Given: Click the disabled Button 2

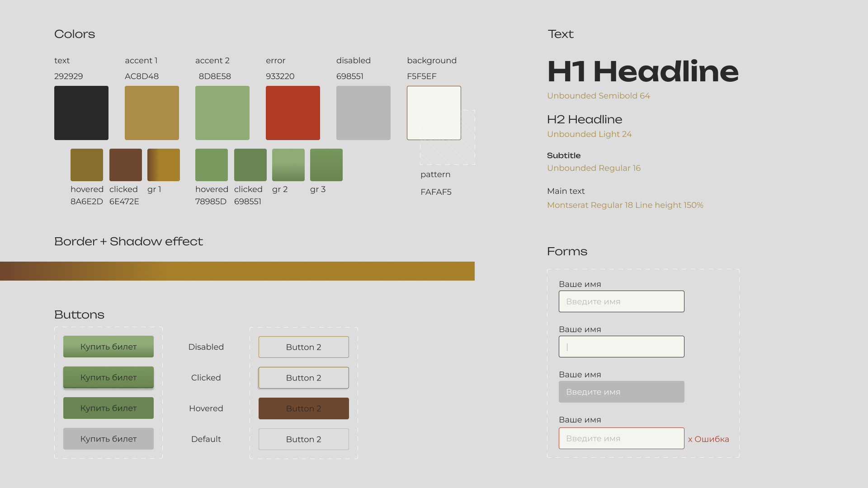Looking at the screenshot, I should pos(303,347).
